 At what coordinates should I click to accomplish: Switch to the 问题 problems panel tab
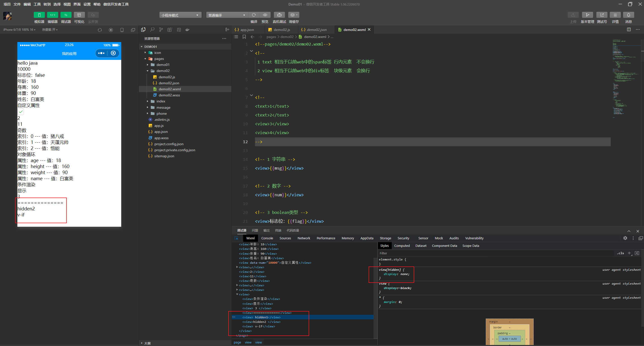tap(255, 230)
